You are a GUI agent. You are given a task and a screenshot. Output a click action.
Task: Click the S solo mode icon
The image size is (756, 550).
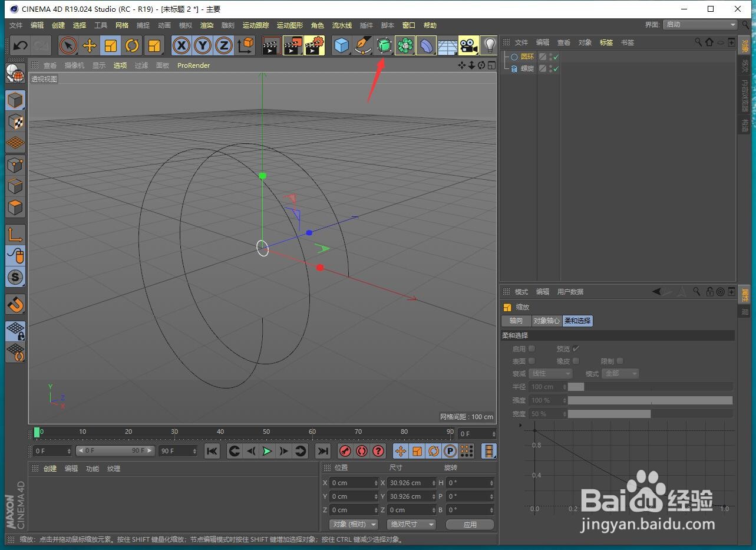click(x=15, y=277)
